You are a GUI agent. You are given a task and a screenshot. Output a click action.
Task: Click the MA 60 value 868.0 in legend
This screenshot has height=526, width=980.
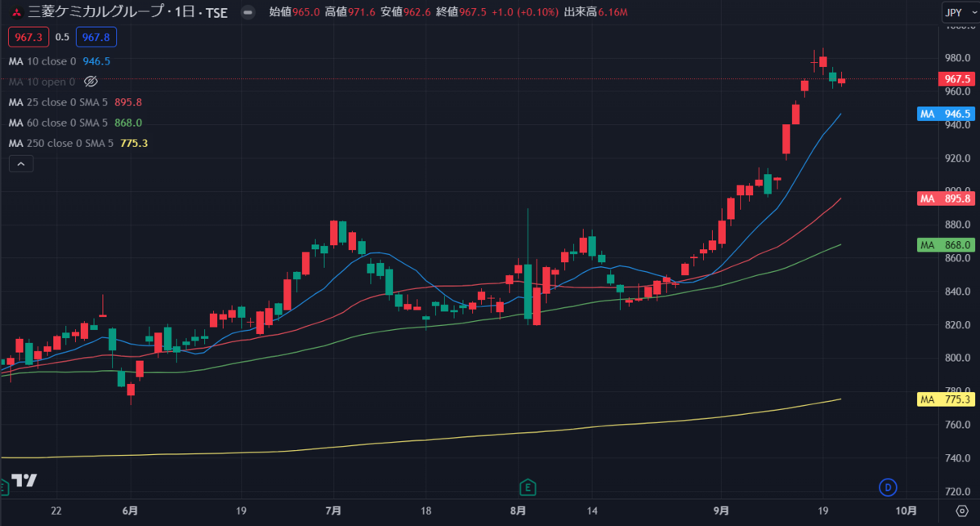[x=128, y=123]
